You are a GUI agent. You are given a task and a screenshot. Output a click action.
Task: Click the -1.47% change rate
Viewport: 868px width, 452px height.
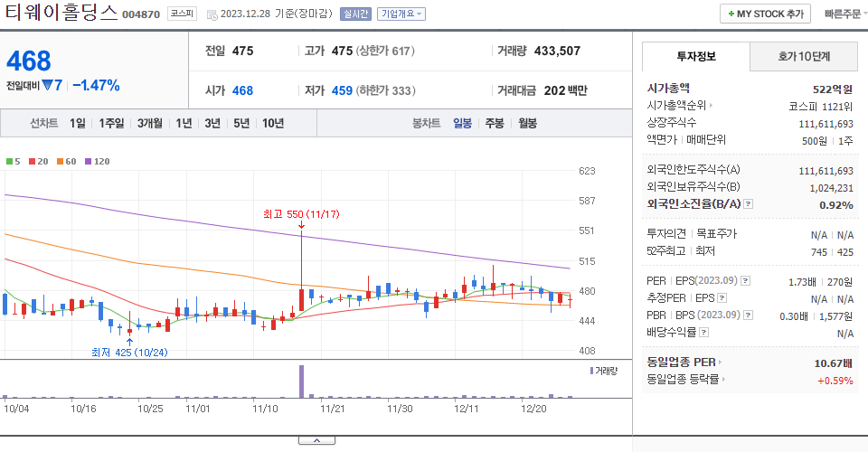pos(97,85)
